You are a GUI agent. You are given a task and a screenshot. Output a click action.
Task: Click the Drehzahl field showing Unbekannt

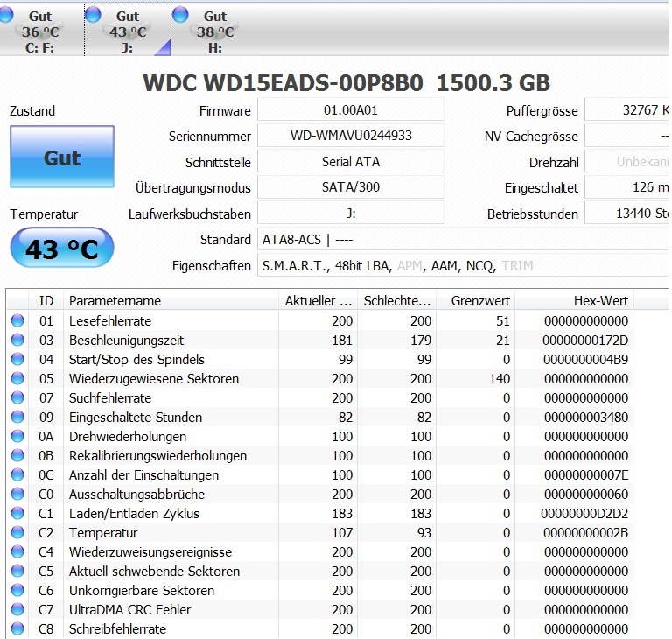click(627, 162)
